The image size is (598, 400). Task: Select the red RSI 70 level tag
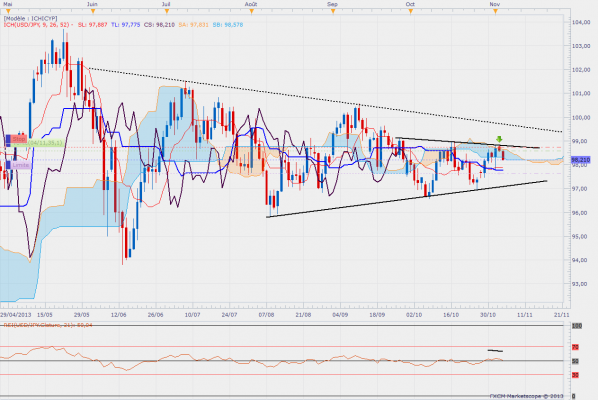[575, 347]
